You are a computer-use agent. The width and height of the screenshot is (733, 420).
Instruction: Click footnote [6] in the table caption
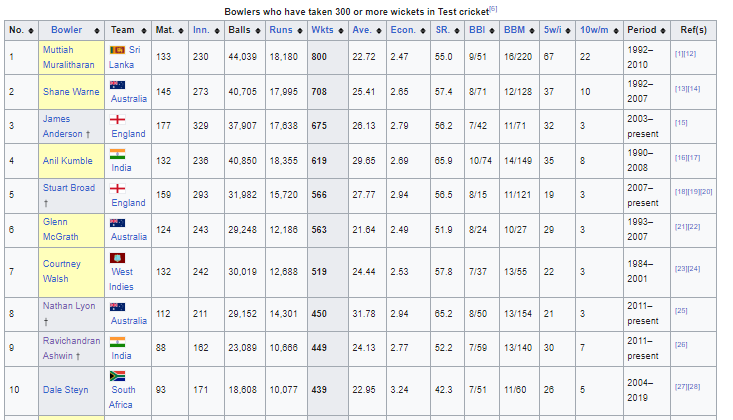[x=493, y=8]
